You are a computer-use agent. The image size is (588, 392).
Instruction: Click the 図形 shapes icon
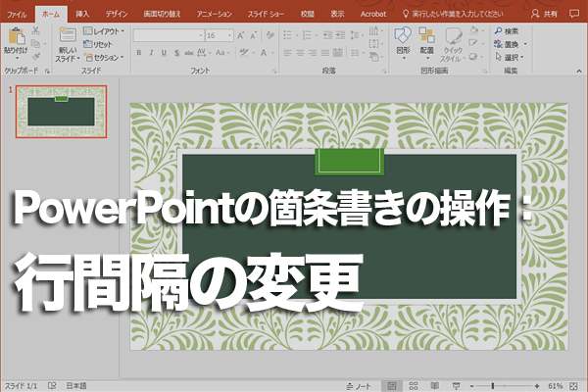(403, 35)
